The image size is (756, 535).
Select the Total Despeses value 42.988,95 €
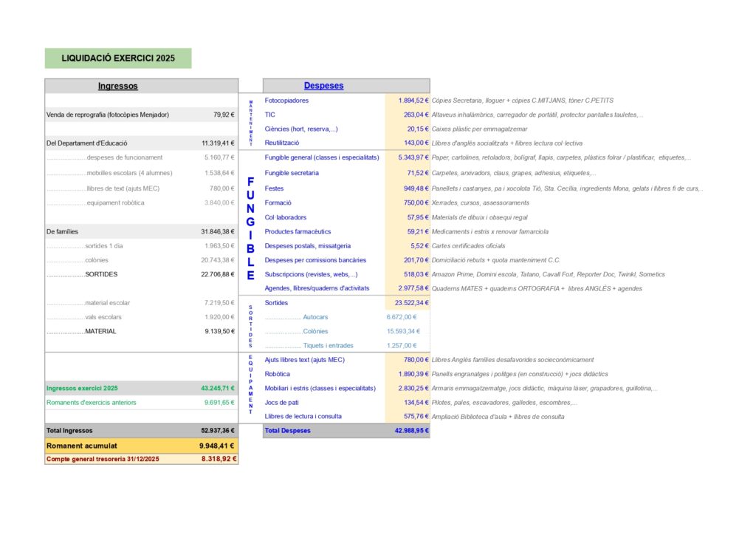point(411,430)
